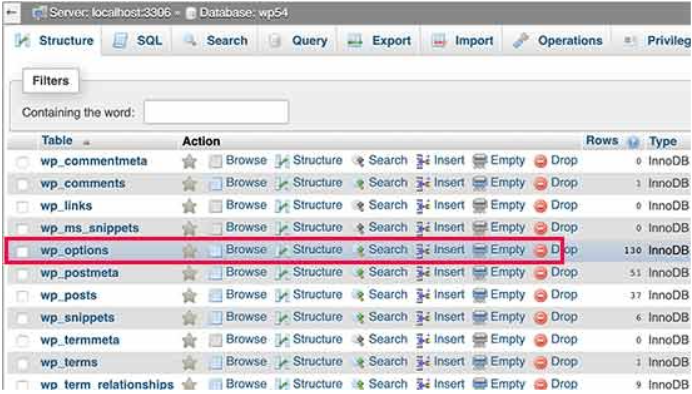Mark wp_options as favorite with star
Screen dimensions: 692x394
[x=189, y=251]
